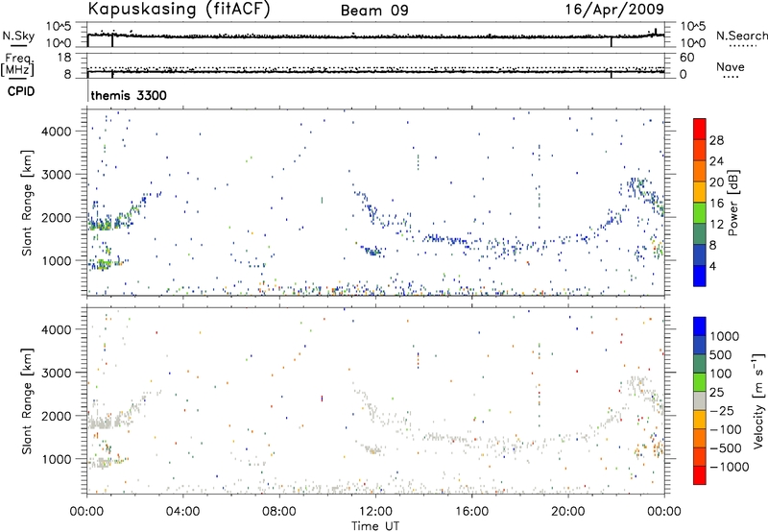Pick the light green Power segment between 12 and 16

click(x=700, y=212)
